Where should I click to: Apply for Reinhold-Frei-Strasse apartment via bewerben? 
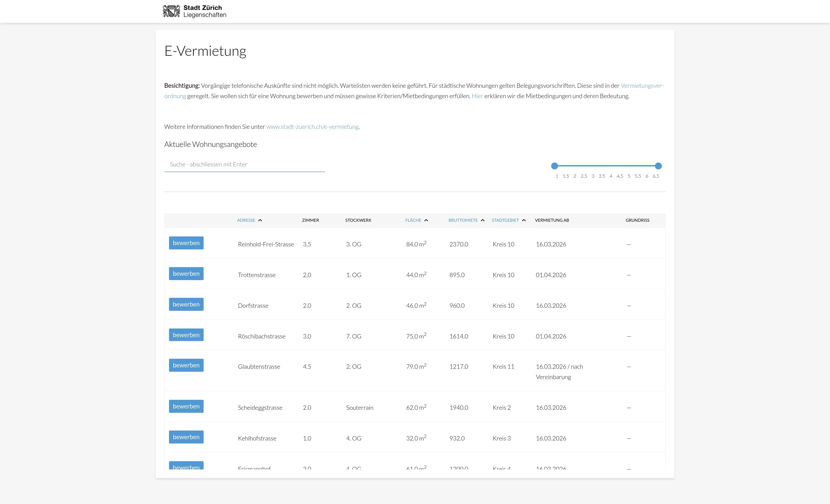coord(186,243)
